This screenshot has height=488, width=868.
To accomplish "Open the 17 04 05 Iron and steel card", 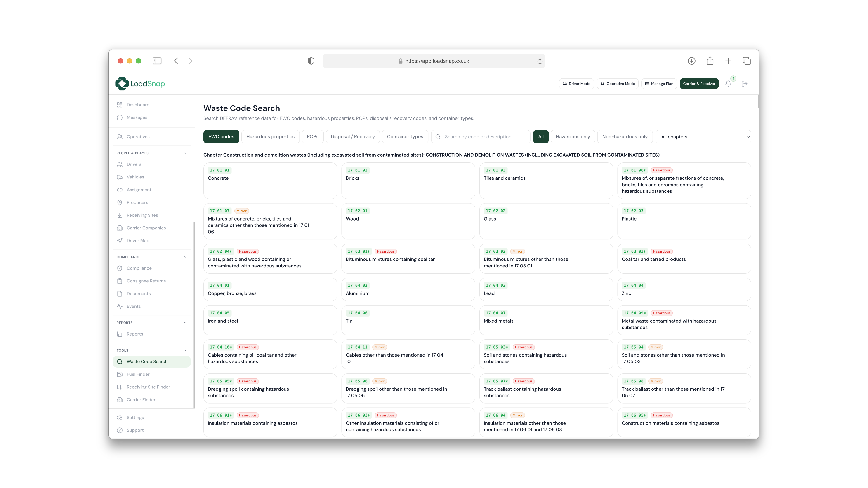I will 270,320.
